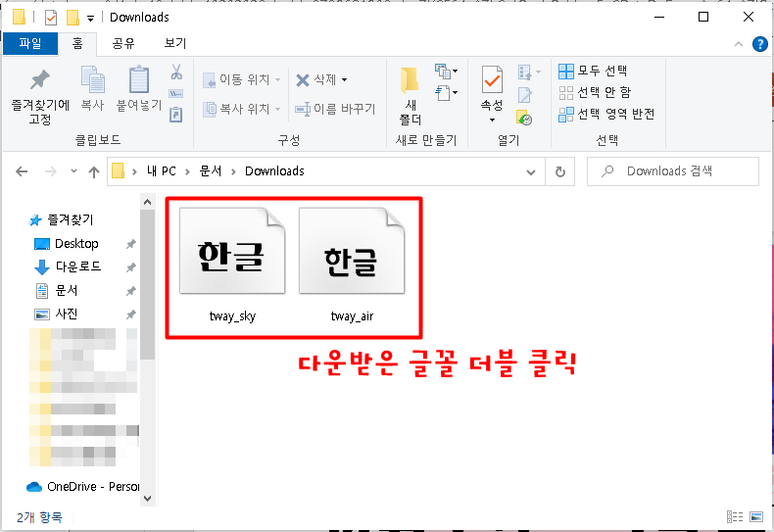774x532 pixels.
Task: Click the navigation pane scrollbar thumb
Action: 147,284
